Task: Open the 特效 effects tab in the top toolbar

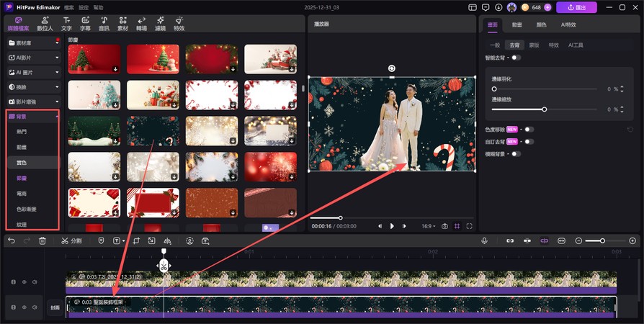Action: coord(179,24)
